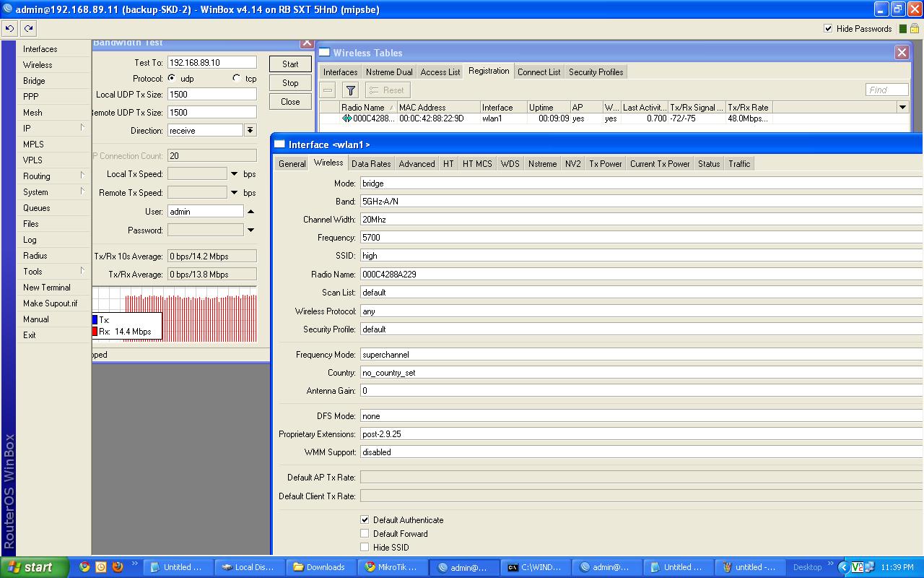Viewport: 924px width, 578px height.
Task: Click the minus remove icon in Wireless Tables
Action: 328,90
